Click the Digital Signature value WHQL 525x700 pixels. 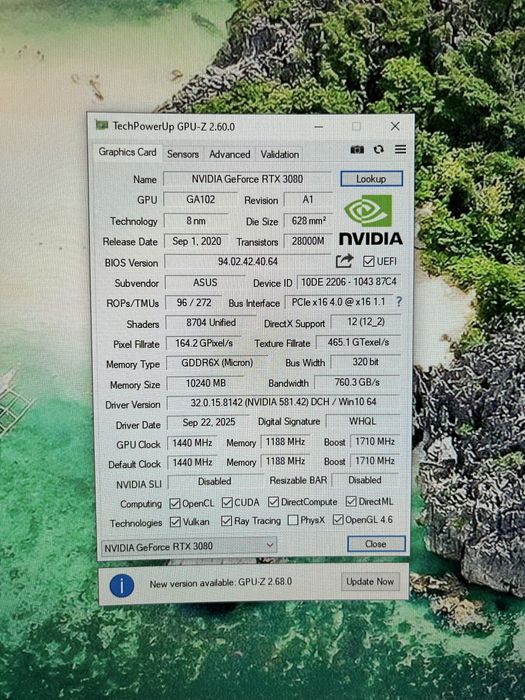362,421
